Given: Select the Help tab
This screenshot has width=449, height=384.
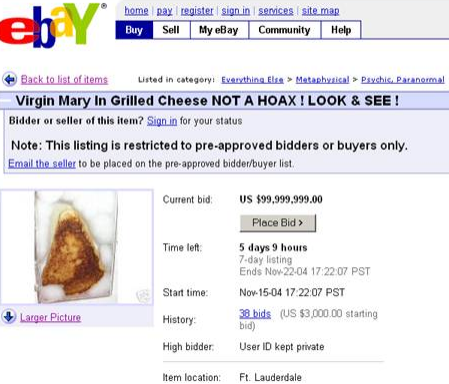Looking at the screenshot, I should coord(341,30).
